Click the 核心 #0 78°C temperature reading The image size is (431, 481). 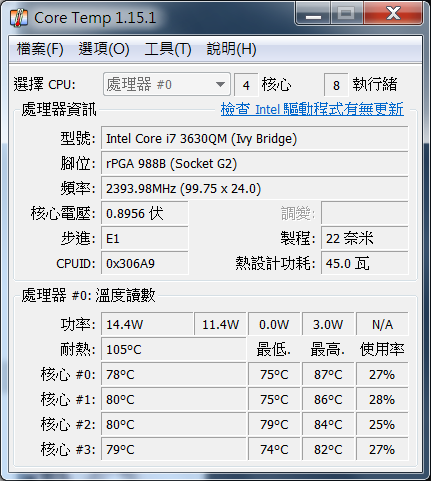pyautogui.click(x=174, y=374)
